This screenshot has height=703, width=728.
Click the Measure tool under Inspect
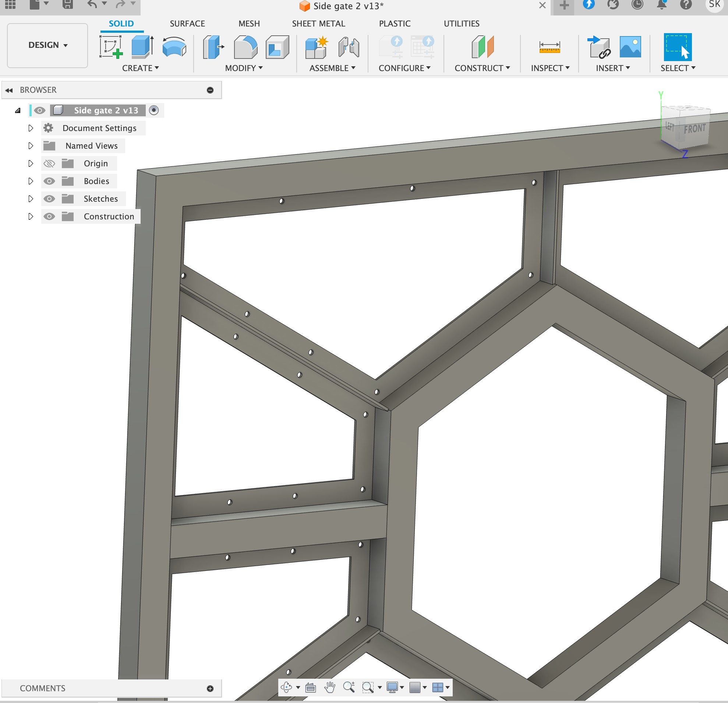(549, 47)
